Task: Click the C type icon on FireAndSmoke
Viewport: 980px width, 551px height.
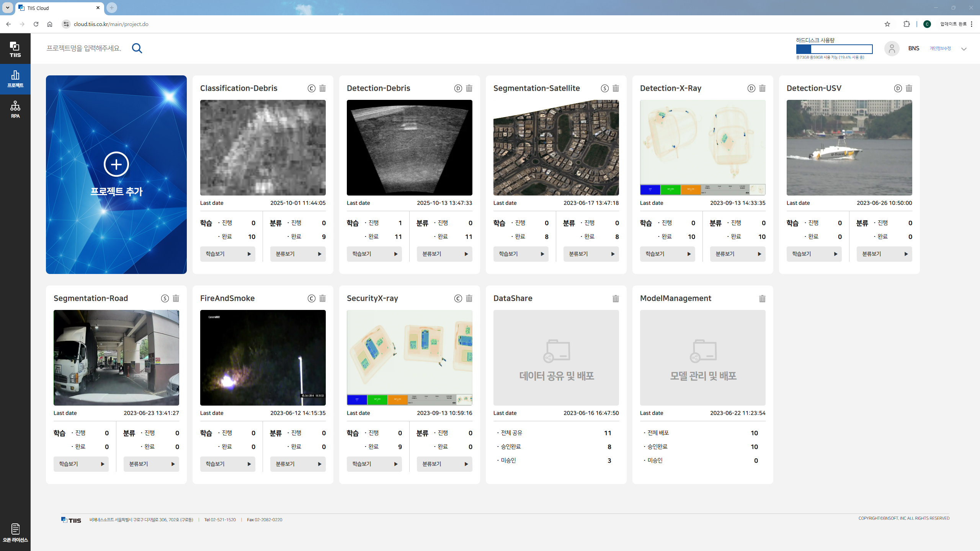Action: click(x=311, y=298)
